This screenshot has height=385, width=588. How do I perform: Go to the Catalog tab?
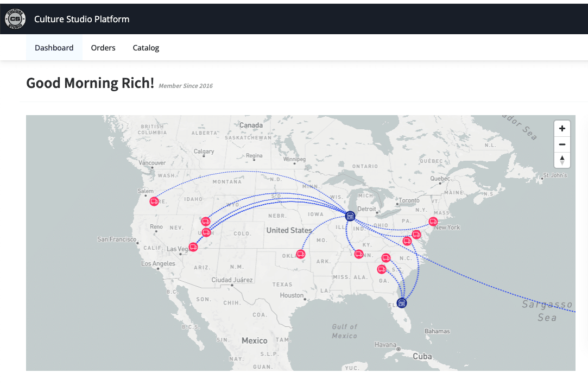tap(146, 48)
